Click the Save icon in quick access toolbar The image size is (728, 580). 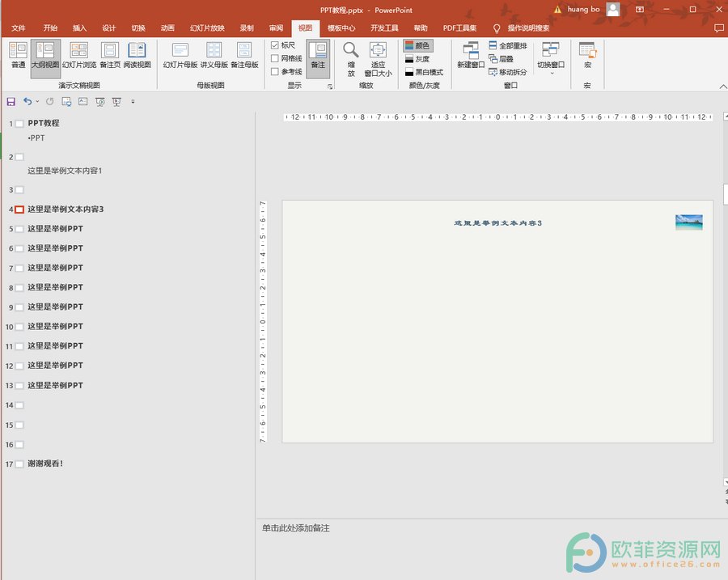pyautogui.click(x=11, y=102)
